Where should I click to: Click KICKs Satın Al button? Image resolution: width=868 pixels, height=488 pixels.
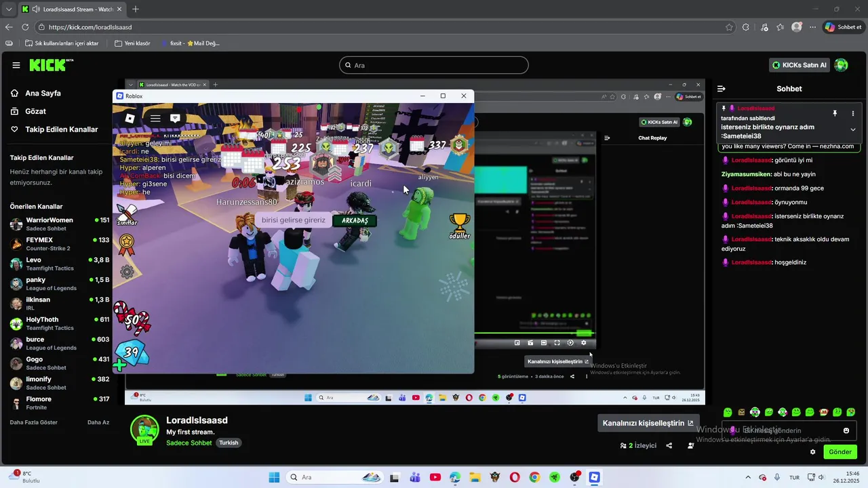800,65
